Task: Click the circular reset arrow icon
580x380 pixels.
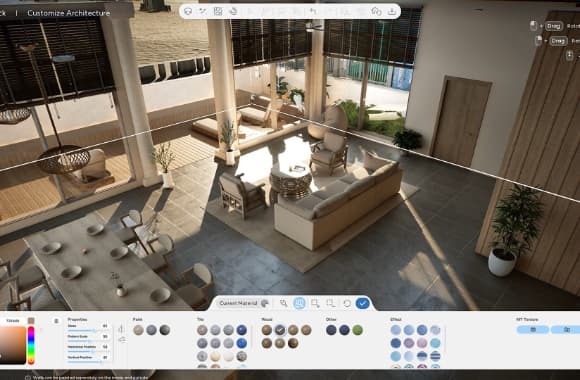Action: pos(347,303)
